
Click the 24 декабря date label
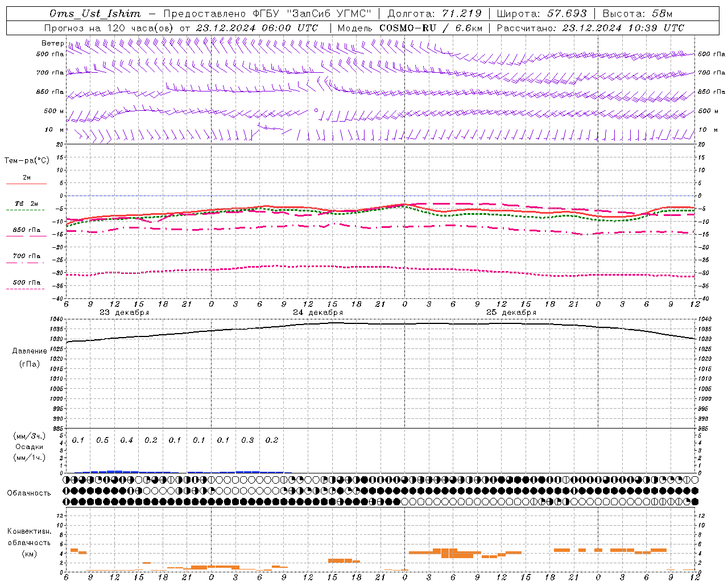coord(318,313)
